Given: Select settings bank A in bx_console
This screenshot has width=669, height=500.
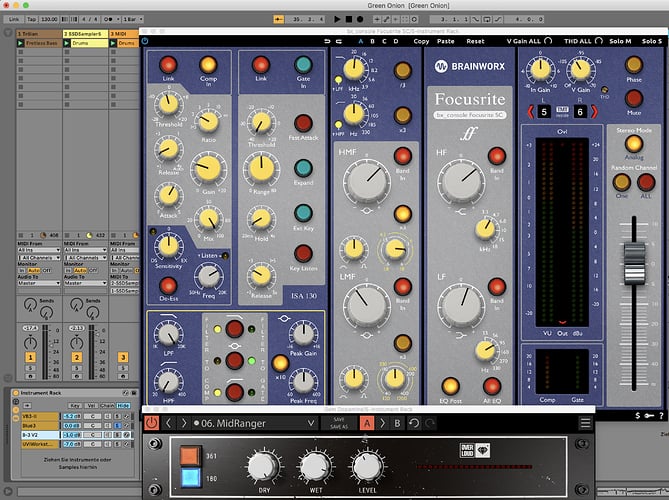Looking at the screenshot, I should pos(361,41).
